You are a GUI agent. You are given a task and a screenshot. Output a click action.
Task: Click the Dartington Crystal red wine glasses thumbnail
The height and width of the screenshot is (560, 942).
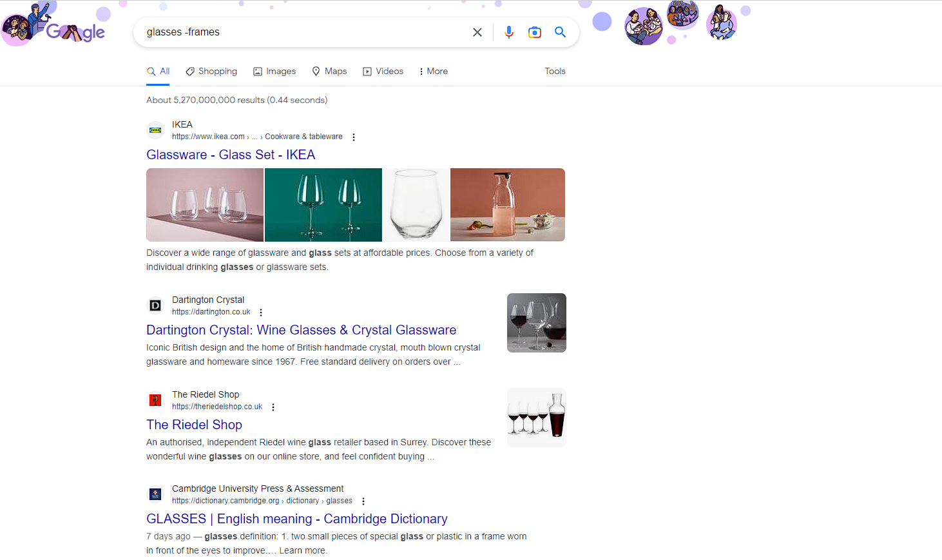tap(537, 323)
